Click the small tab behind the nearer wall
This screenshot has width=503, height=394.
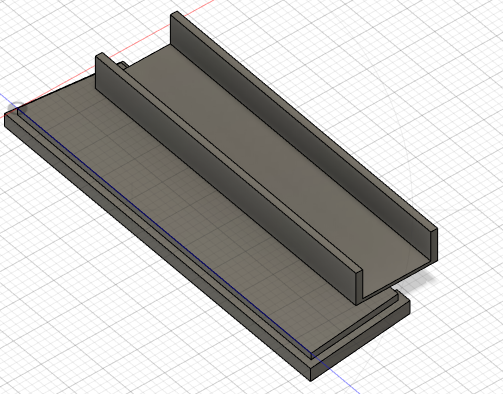point(123,66)
